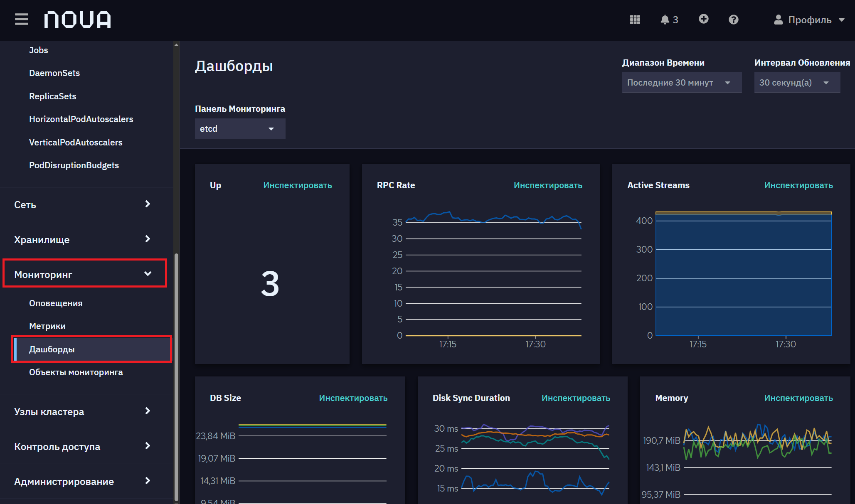Open the Интервал Обновления dropdown
Viewport: 855px width, 504px height.
tap(797, 83)
